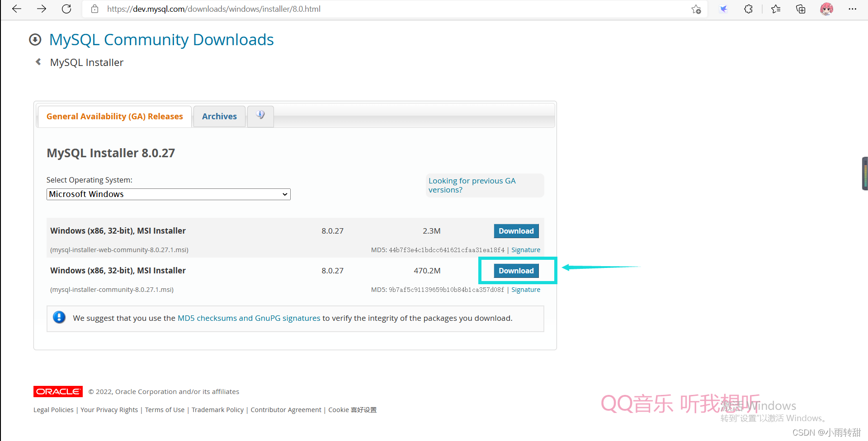Go forward with the browser forward arrow
Screen dimensions: 868x441
click(42, 9)
